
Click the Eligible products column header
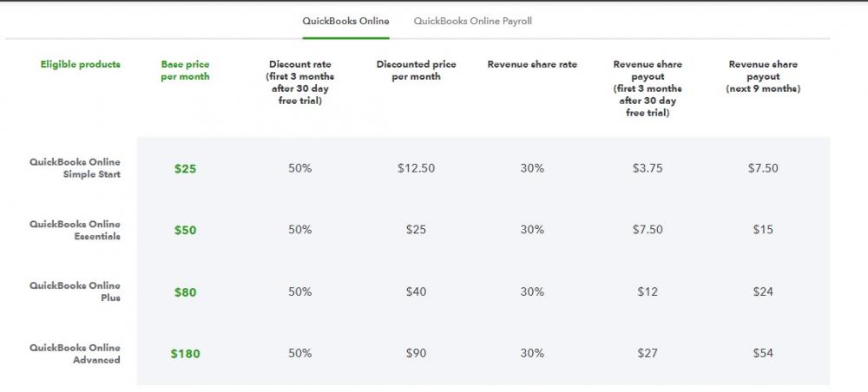point(81,64)
